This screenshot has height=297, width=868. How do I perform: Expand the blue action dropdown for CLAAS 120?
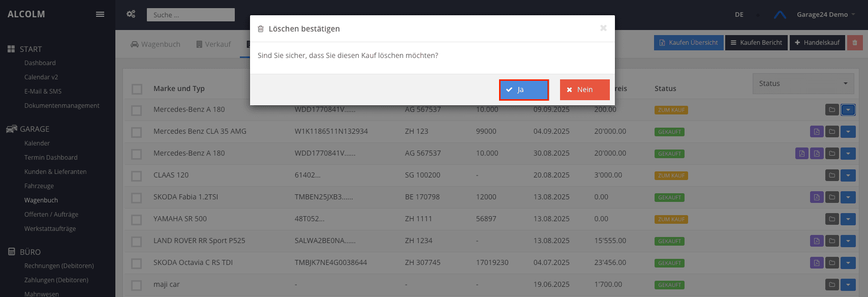click(x=848, y=175)
